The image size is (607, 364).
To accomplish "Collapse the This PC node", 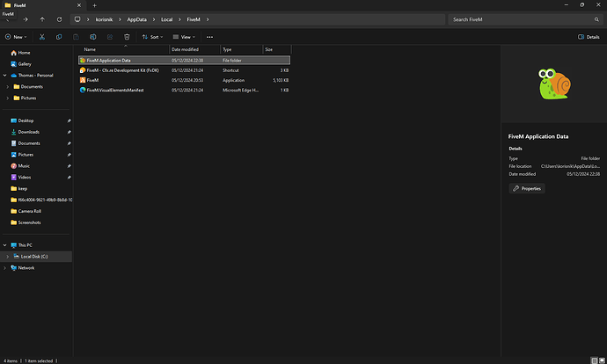I will tap(4, 245).
